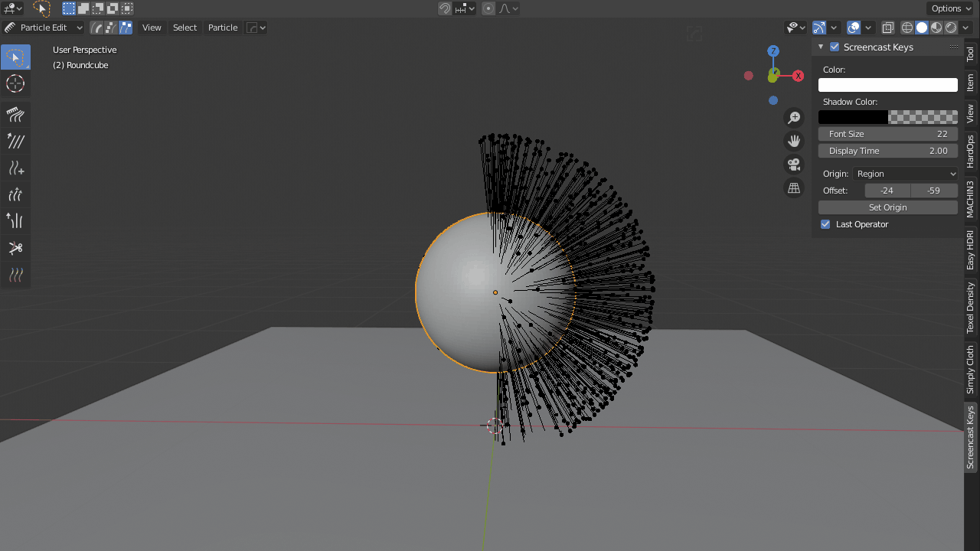The height and width of the screenshot is (551, 980).
Task: Activate the Add hair tool
Action: coord(15,168)
